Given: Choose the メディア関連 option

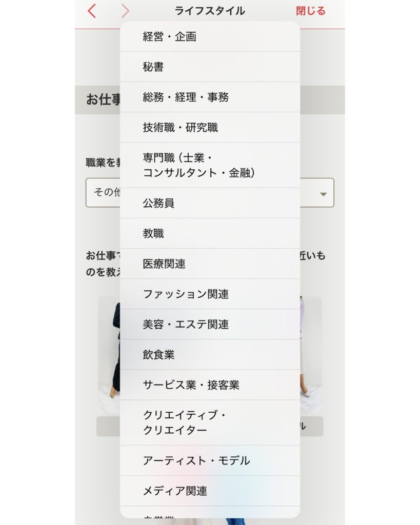Looking at the screenshot, I should point(210,491).
